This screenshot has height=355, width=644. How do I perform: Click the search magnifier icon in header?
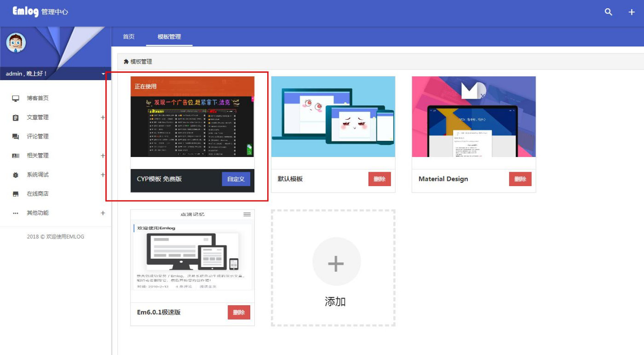click(x=609, y=12)
